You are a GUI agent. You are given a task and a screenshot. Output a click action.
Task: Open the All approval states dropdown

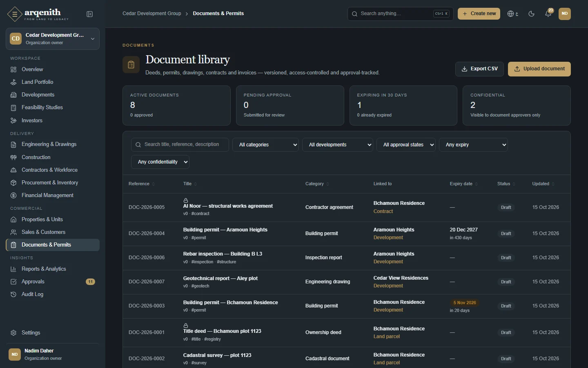coord(406,145)
